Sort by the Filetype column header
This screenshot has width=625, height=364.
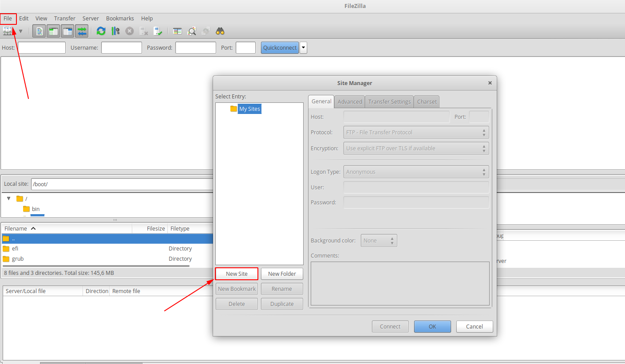(190, 228)
